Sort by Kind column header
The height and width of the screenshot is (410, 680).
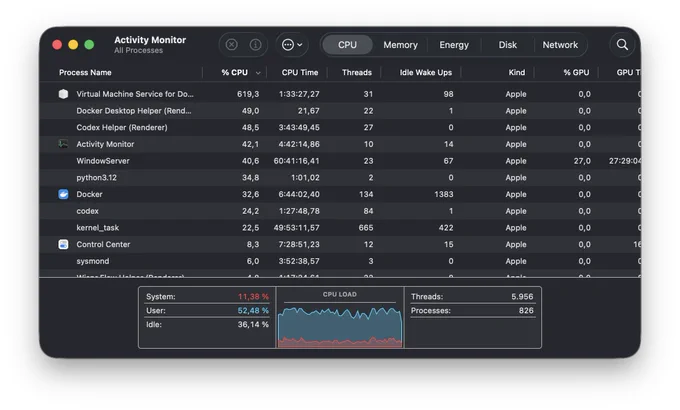pos(517,72)
